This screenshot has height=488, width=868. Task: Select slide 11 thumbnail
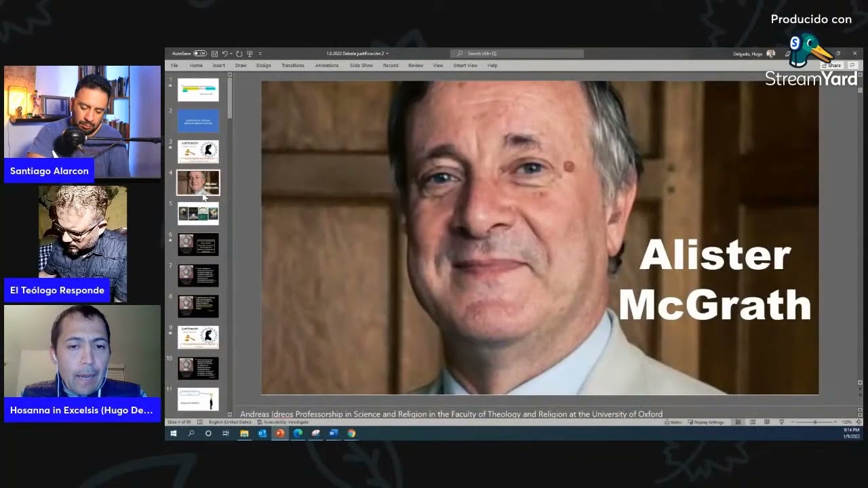point(198,399)
